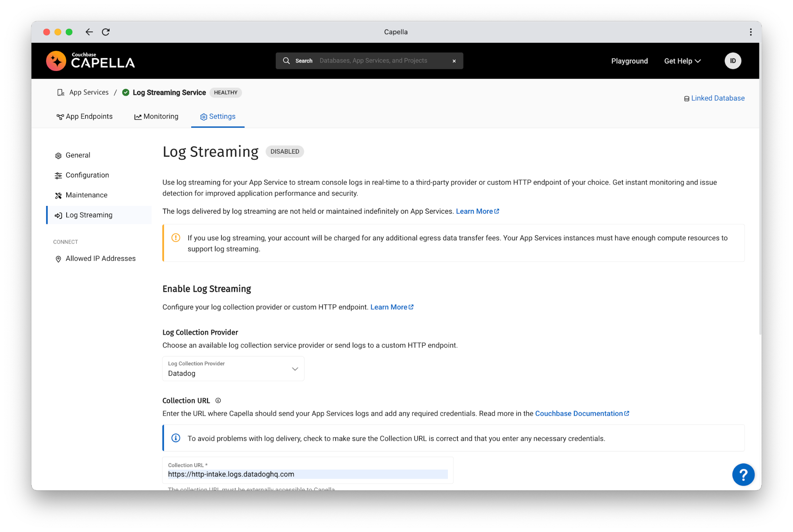Click the blue help question mark bubble
This screenshot has height=532, width=793.
743,474
